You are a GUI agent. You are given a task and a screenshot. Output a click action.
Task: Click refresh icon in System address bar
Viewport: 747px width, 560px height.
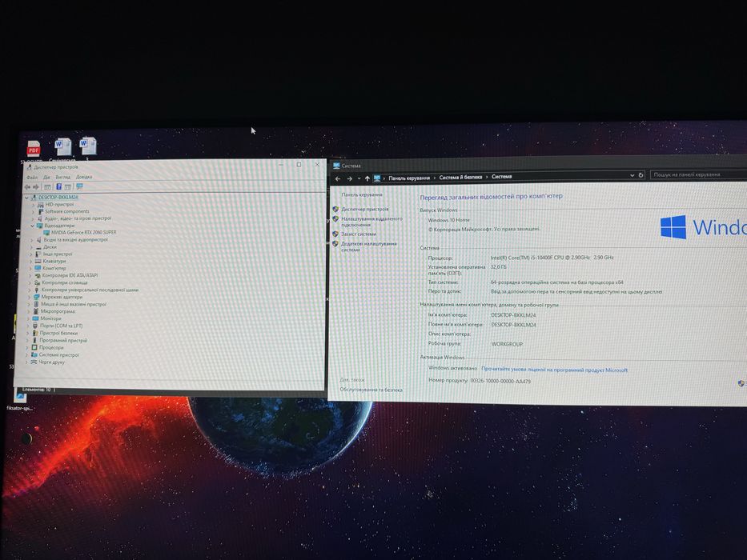(x=641, y=174)
